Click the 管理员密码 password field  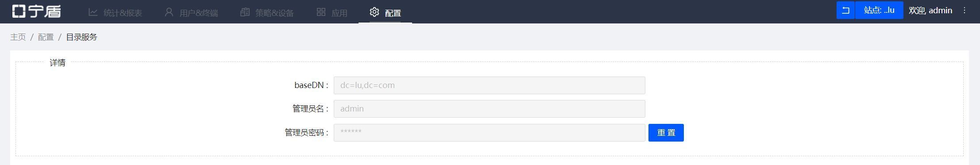(x=489, y=133)
